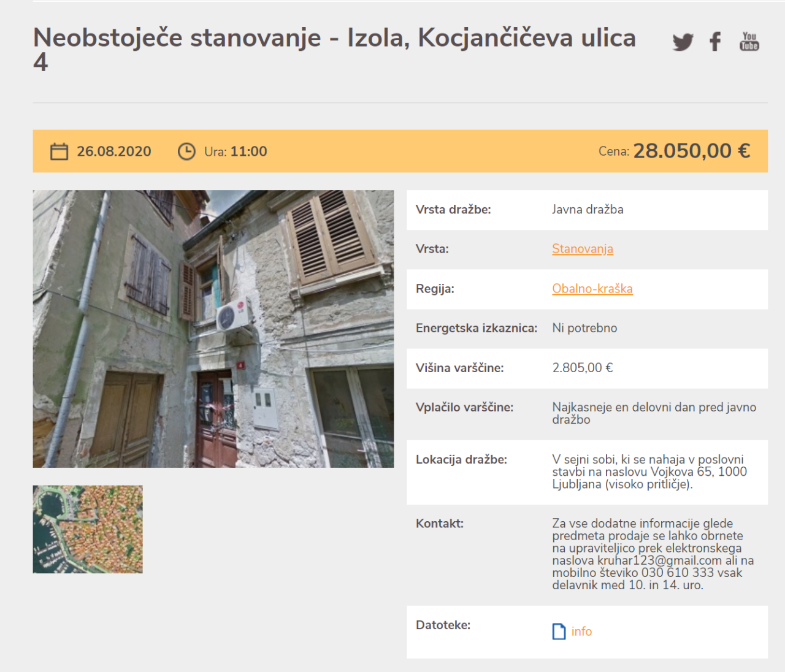Follow the 'Stanovanja' category link
This screenshot has height=672, width=785.
click(582, 249)
